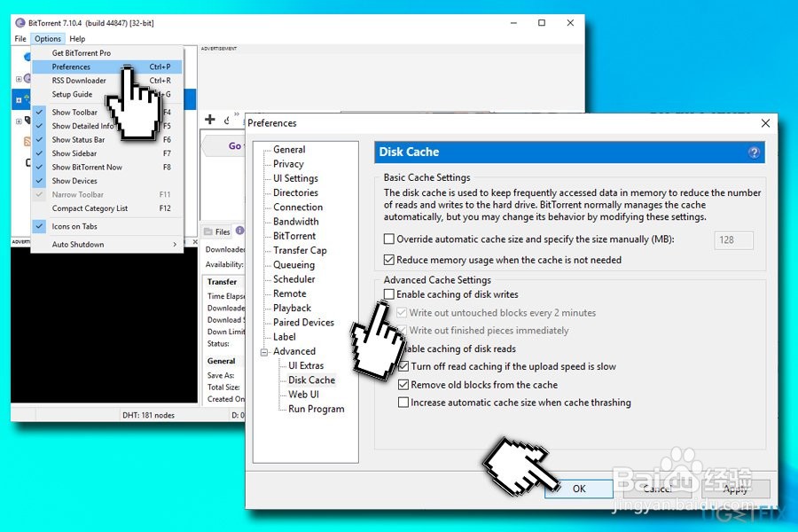Open the File menu
Viewport: 798px width, 532px height.
(20, 39)
